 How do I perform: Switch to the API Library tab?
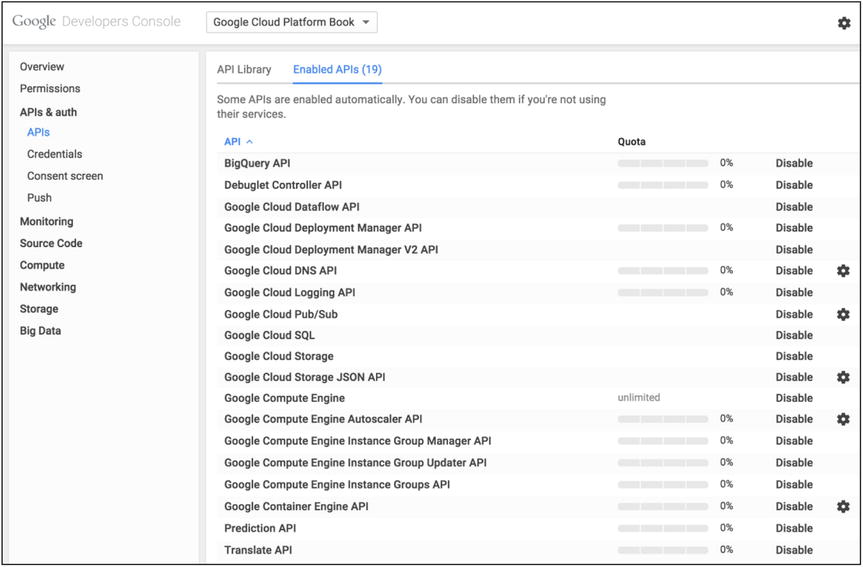coord(244,69)
